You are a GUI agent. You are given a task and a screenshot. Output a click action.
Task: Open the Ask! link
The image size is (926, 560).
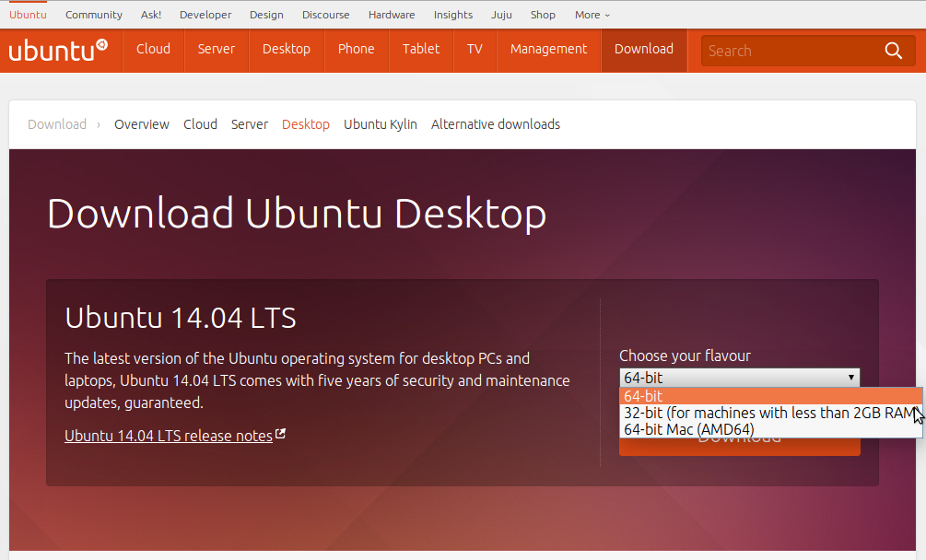[x=150, y=15]
